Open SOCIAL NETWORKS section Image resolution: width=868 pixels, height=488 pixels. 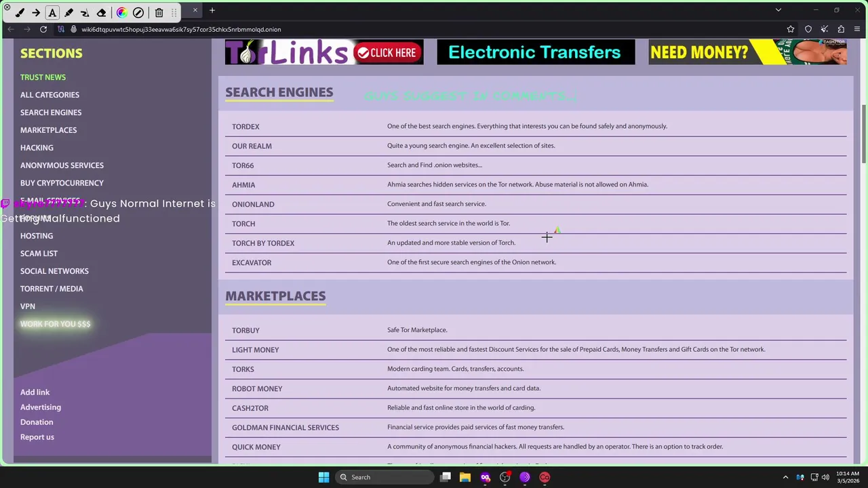coord(54,271)
